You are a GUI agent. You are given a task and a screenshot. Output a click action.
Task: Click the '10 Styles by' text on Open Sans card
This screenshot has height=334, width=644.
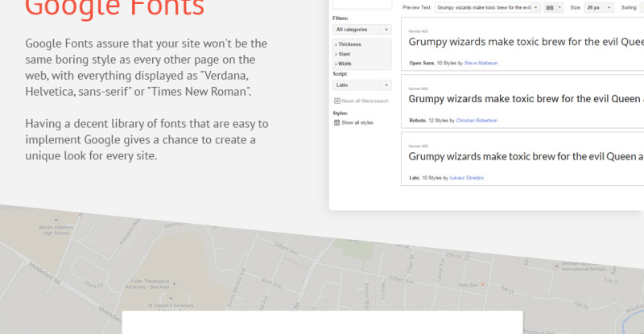(450, 64)
